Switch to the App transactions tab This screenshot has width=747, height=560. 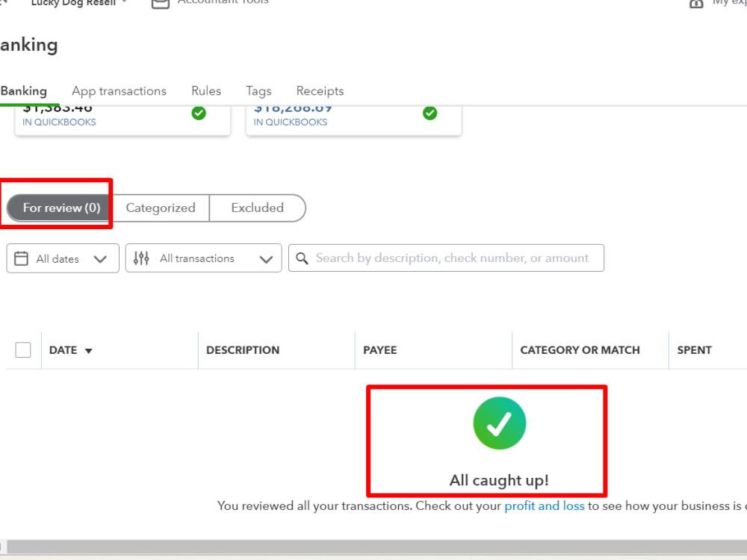click(119, 91)
